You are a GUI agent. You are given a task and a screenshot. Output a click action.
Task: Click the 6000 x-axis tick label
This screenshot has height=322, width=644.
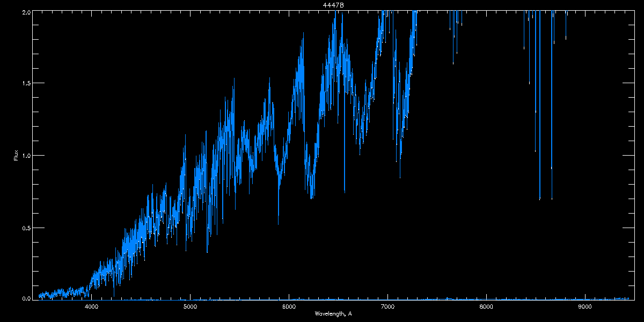tap(289, 306)
